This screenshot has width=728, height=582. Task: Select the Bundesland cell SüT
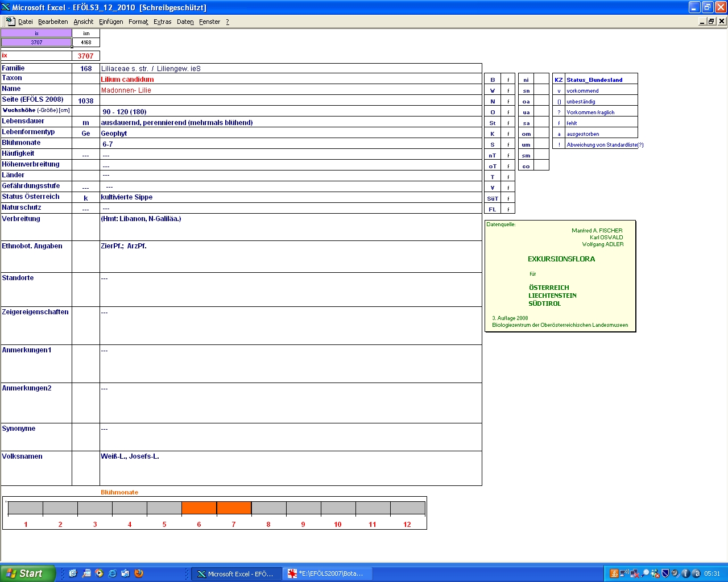click(x=493, y=198)
